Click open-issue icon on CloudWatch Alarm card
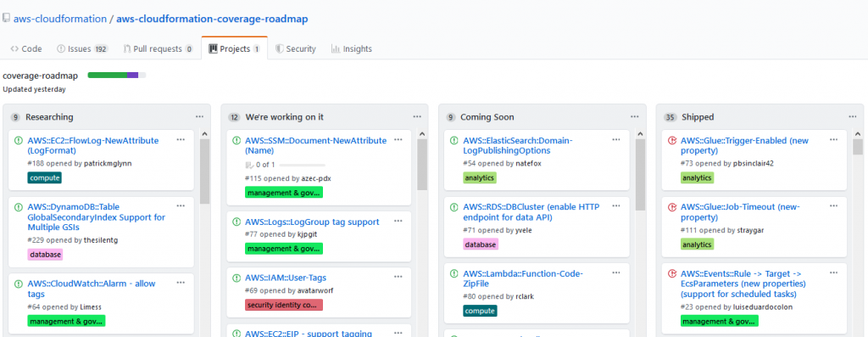Image resolution: width=868 pixels, height=337 pixels. click(x=19, y=284)
